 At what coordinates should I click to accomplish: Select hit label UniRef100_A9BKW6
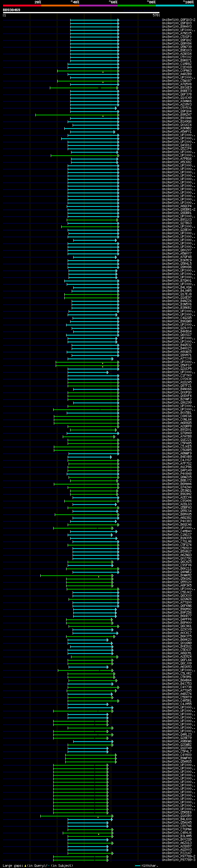coord(177,741)
